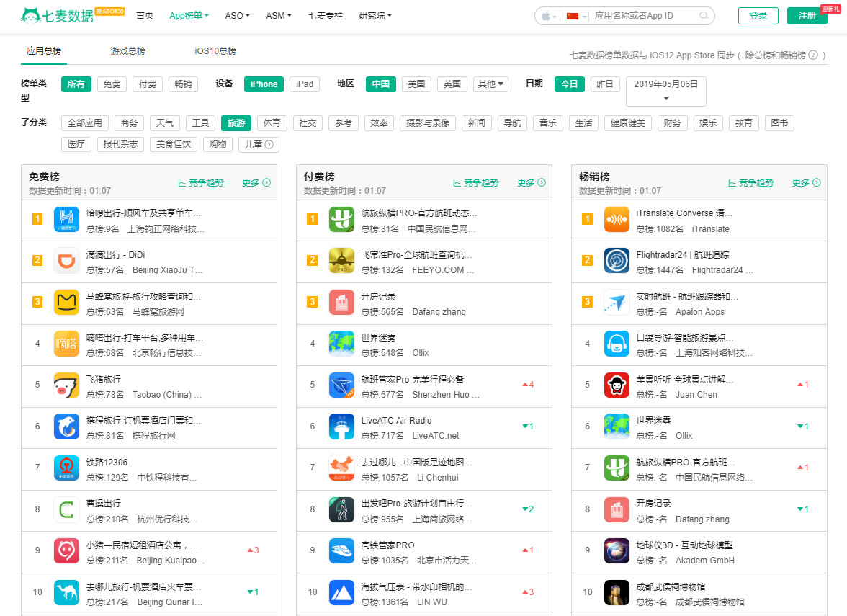
Task: Open the green 曹操出行 icon
Action: 66,509
